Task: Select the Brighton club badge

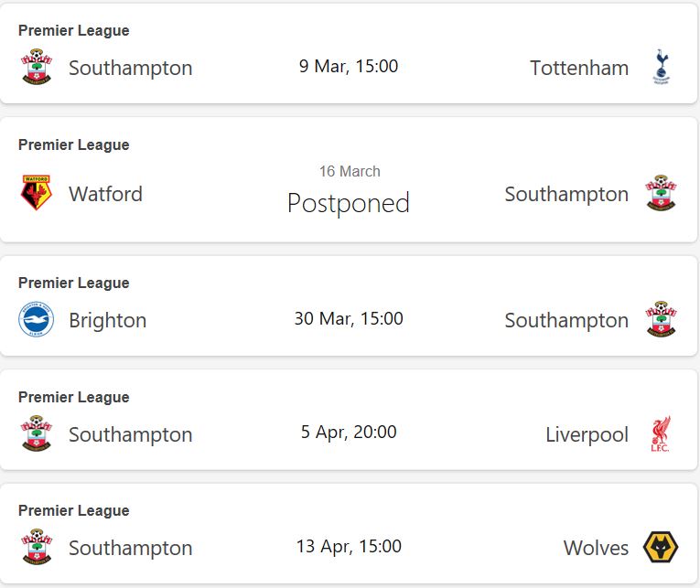Action: point(37,320)
